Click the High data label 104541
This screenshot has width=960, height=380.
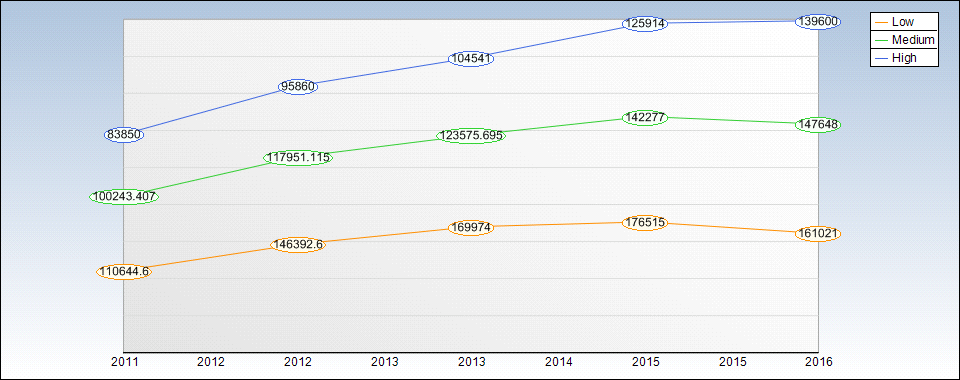[x=471, y=59]
